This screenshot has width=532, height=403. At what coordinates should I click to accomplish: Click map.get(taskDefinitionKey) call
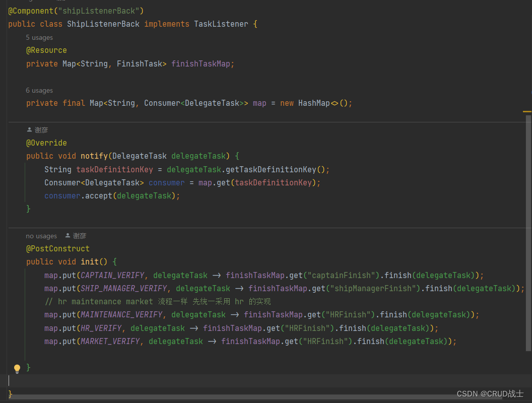[257, 182]
